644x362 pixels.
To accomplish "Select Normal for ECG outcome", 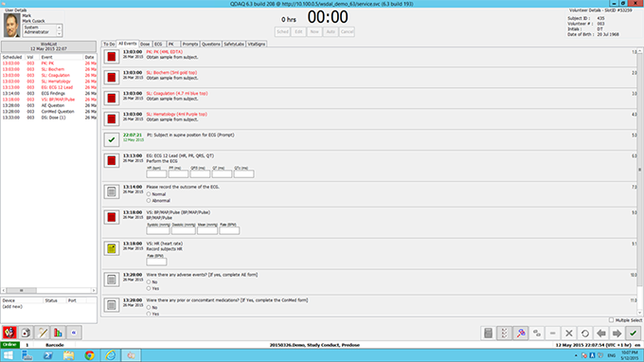I will coord(149,194).
